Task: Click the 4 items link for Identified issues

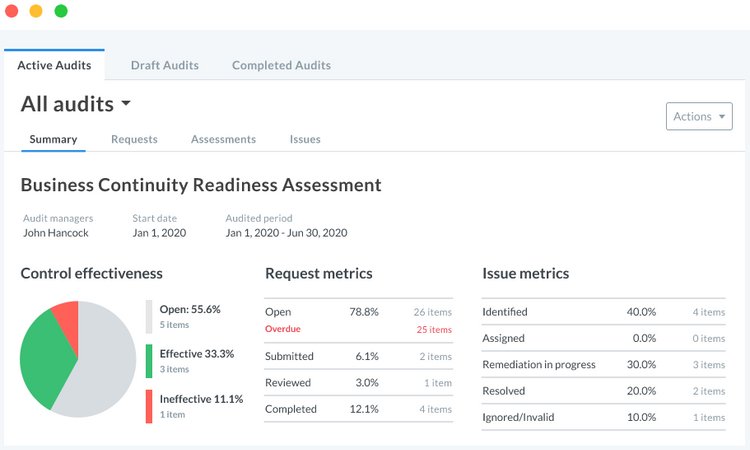Action: (709, 312)
